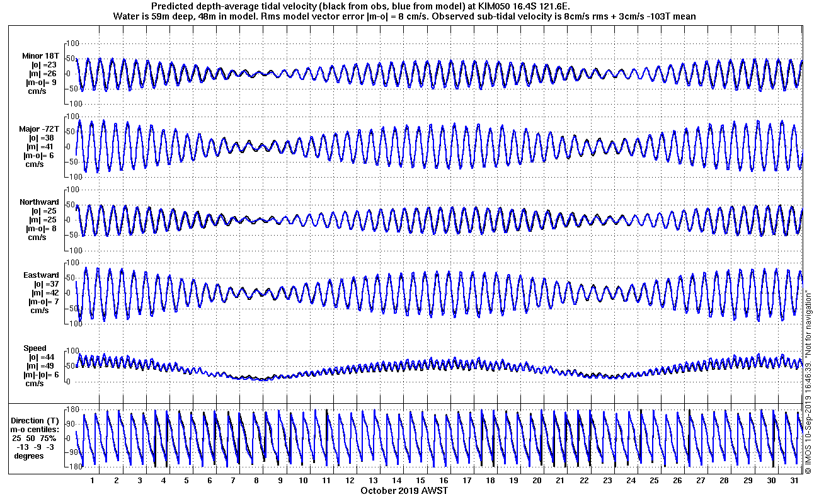This screenshot has width=819, height=504.
Task: Click the '|m| =26' value in Minor panel
Action: coord(44,73)
